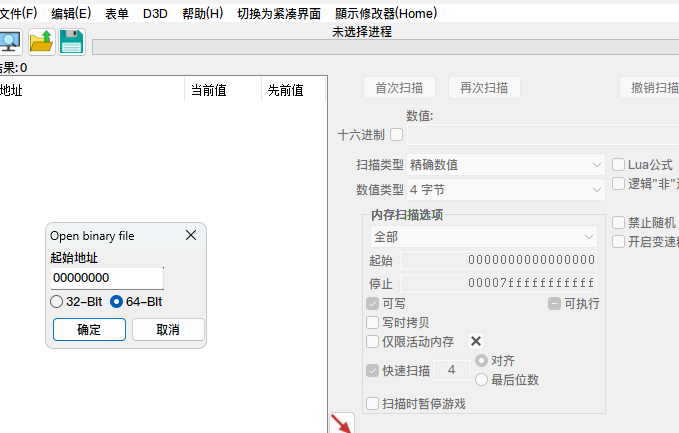
Task: Open the 数值类型 4 字节 dropdown
Action: tap(505, 190)
